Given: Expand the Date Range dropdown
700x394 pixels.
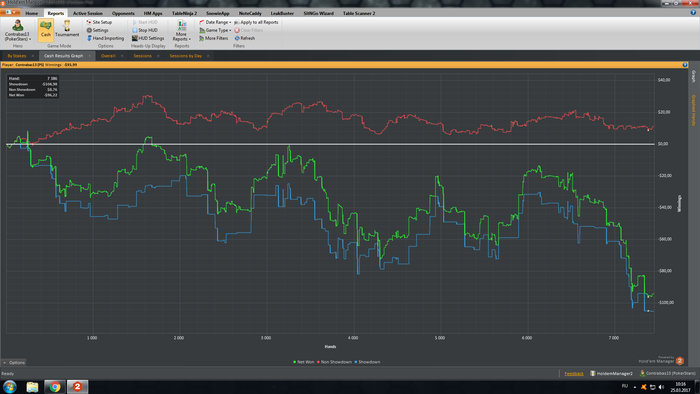Looking at the screenshot, I should click(215, 22).
